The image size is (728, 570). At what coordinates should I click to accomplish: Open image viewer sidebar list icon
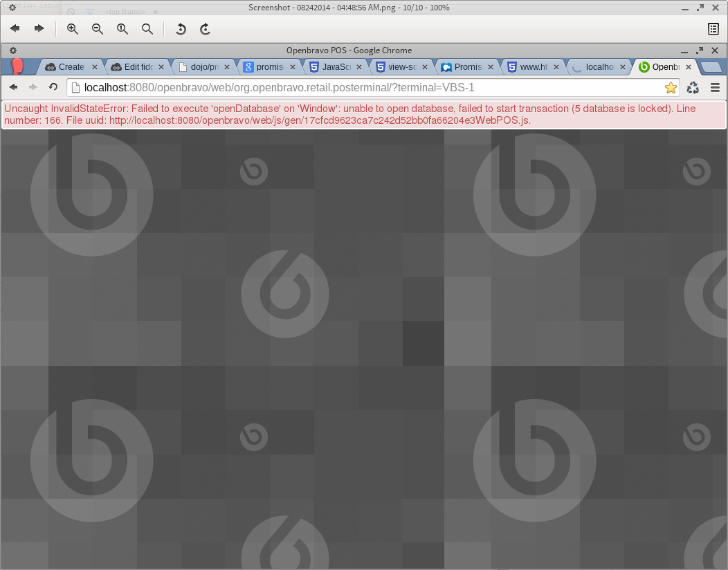pyautogui.click(x=713, y=29)
